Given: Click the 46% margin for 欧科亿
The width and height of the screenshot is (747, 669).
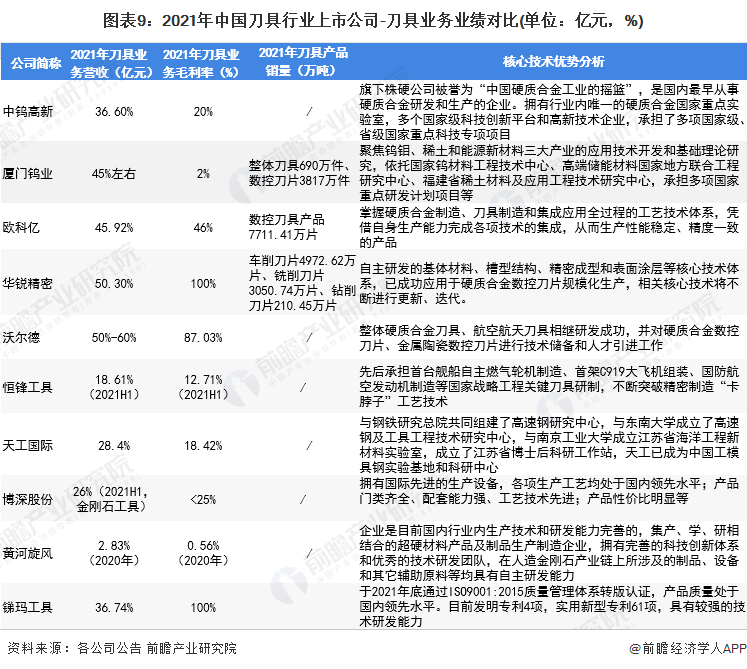Looking at the screenshot, I should pos(203,228).
